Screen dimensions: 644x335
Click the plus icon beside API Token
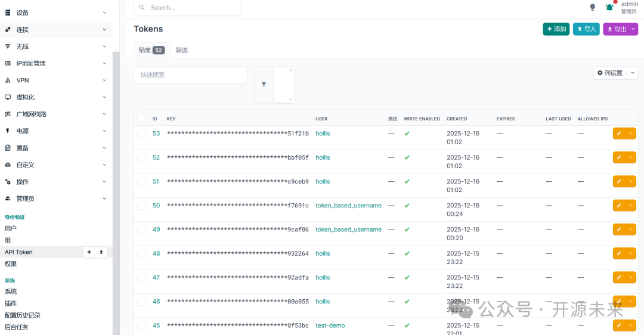pyautogui.click(x=89, y=252)
